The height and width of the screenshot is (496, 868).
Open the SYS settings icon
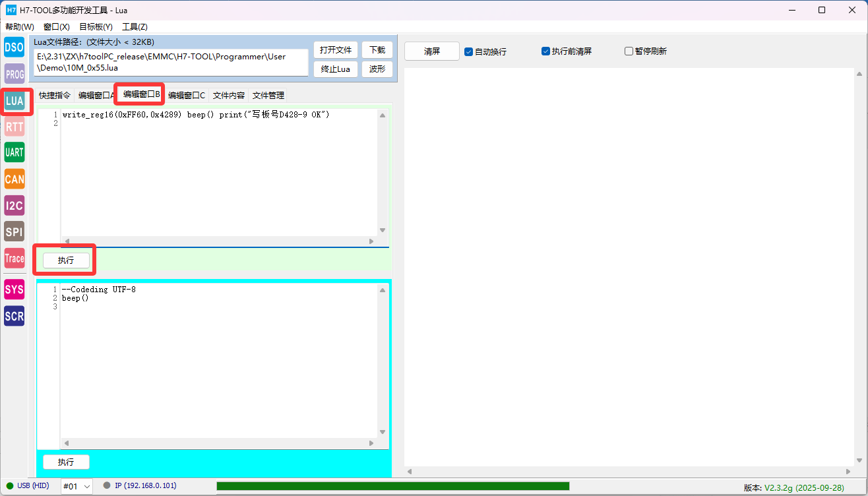coord(14,290)
